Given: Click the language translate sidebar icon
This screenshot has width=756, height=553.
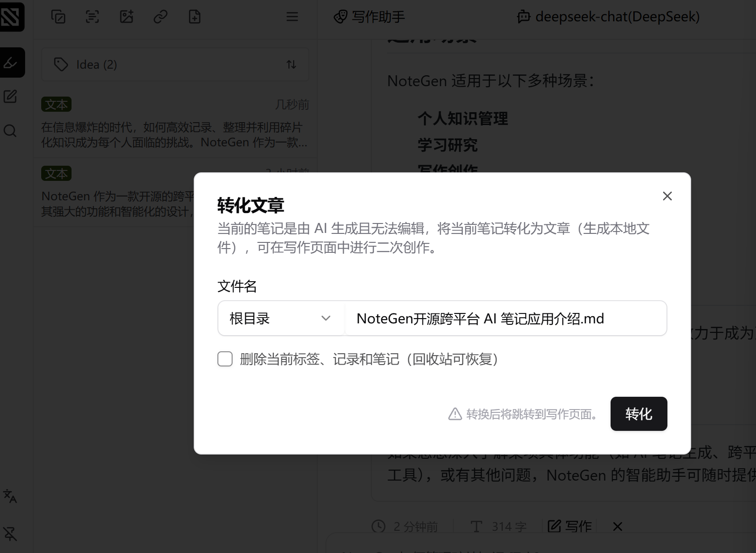Looking at the screenshot, I should 10,496.
